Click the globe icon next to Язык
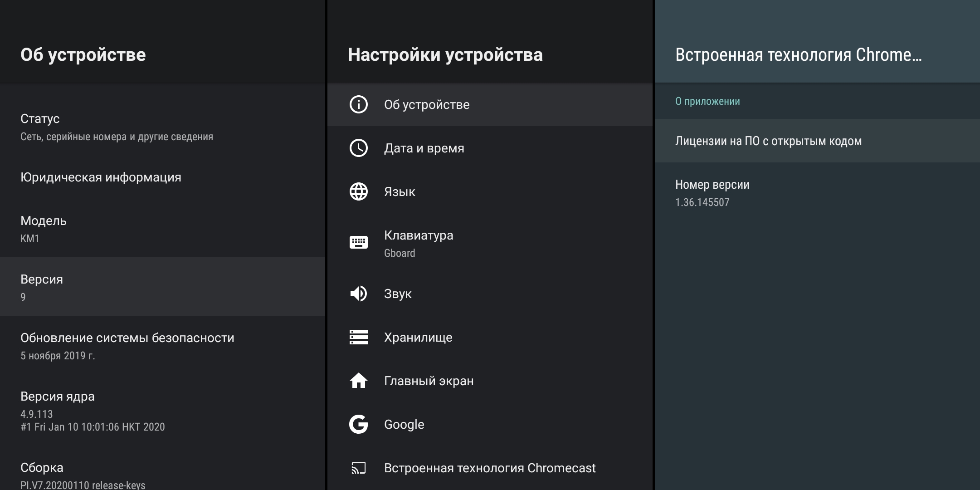This screenshot has width=980, height=490. [x=358, y=191]
